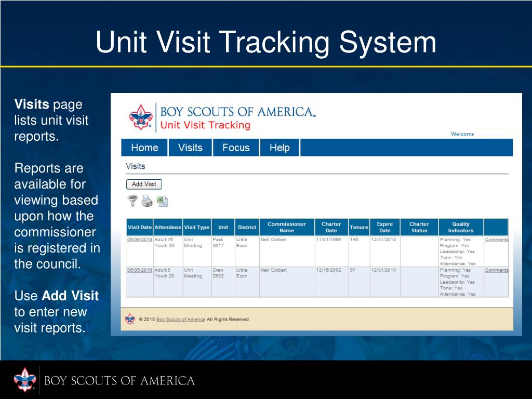Click the Unit Visit Tracking subtitle
532x399 pixels.
tap(205, 125)
